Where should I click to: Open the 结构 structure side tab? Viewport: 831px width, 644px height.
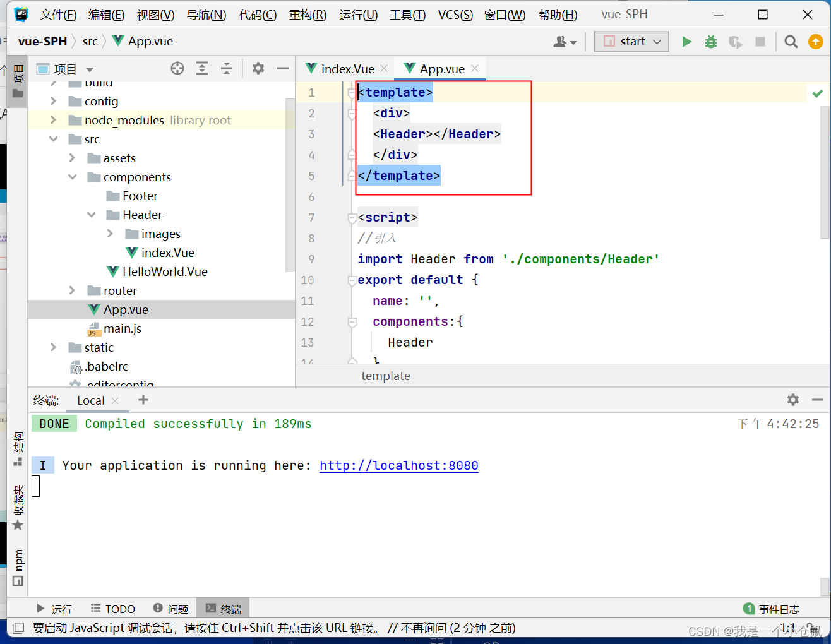(x=18, y=449)
